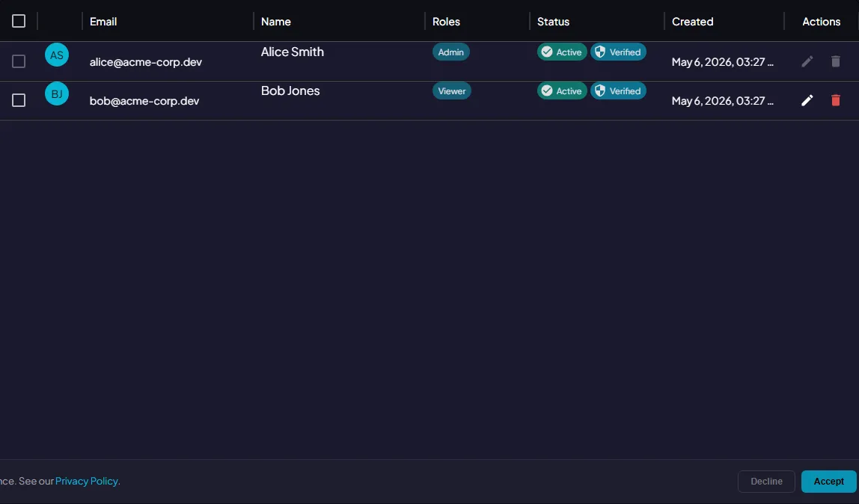Click the Viewer role chip for Bob

click(x=451, y=90)
